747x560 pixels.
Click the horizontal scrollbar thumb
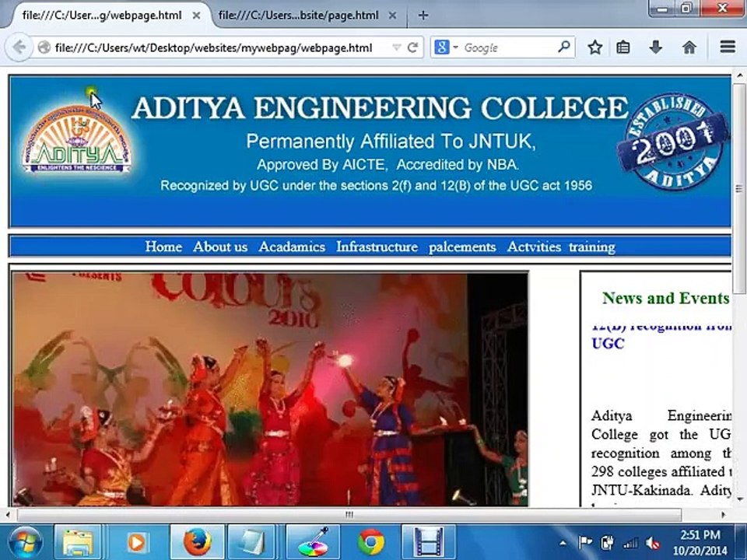tap(349, 515)
